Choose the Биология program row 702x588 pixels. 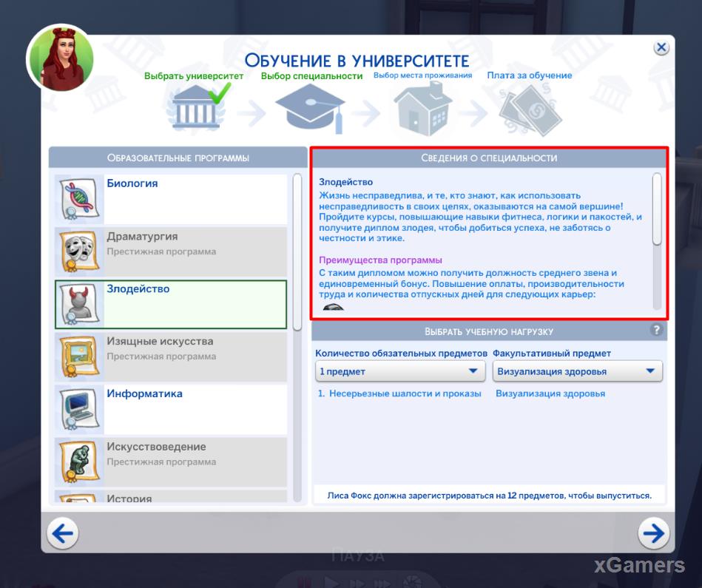coord(171,199)
